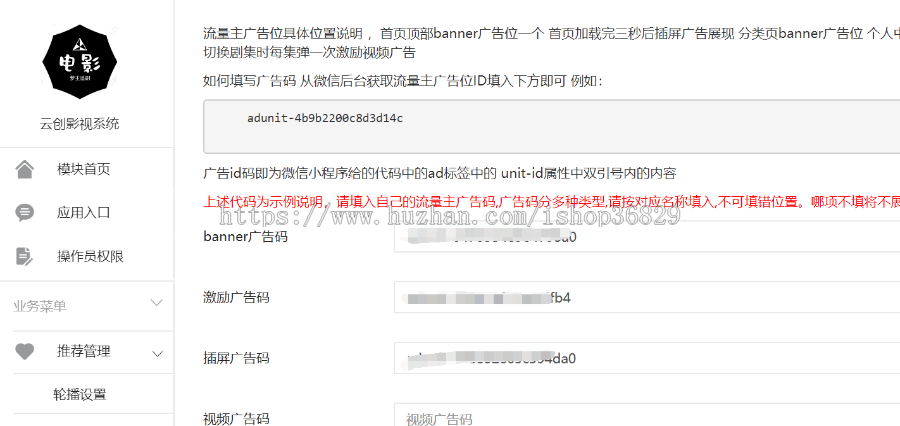Select 轮播设置 submenu entry
900x426 pixels.
click(x=80, y=394)
